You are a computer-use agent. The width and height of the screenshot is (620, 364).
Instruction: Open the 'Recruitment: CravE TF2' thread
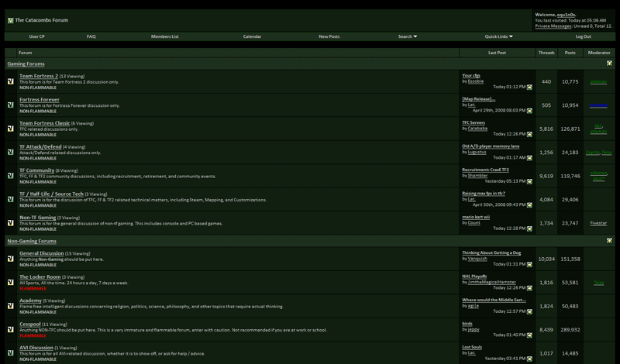click(486, 170)
